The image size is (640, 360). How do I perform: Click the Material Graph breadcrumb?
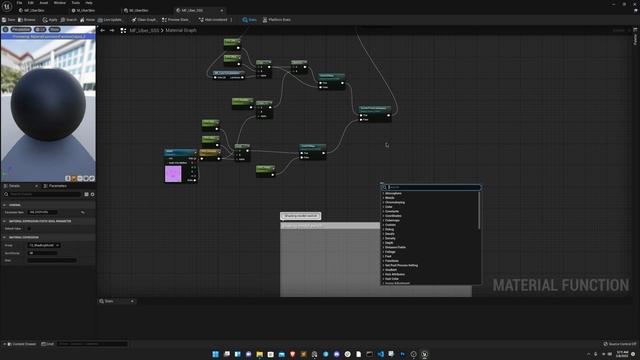[x=181, y=30]
